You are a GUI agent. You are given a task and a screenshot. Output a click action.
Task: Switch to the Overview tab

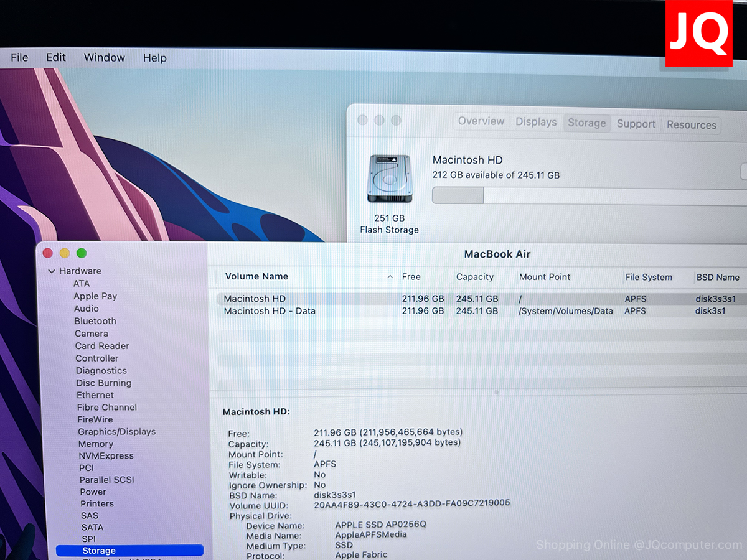tap(481, 121)
